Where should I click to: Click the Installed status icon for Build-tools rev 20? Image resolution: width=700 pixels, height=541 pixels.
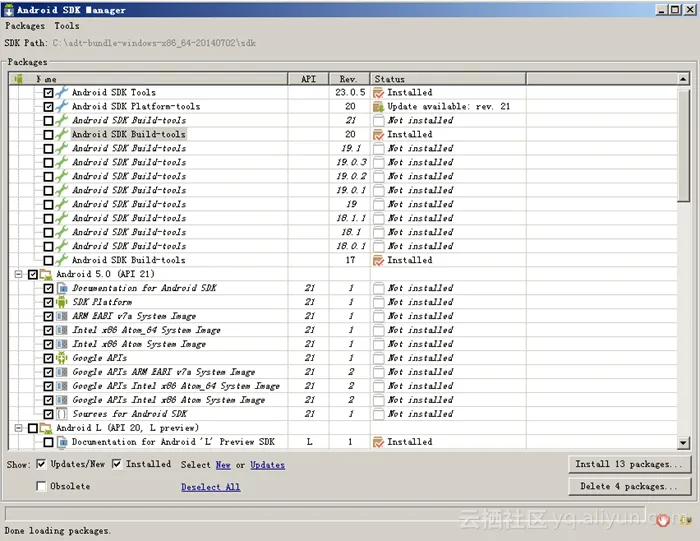tap(379, 134)
